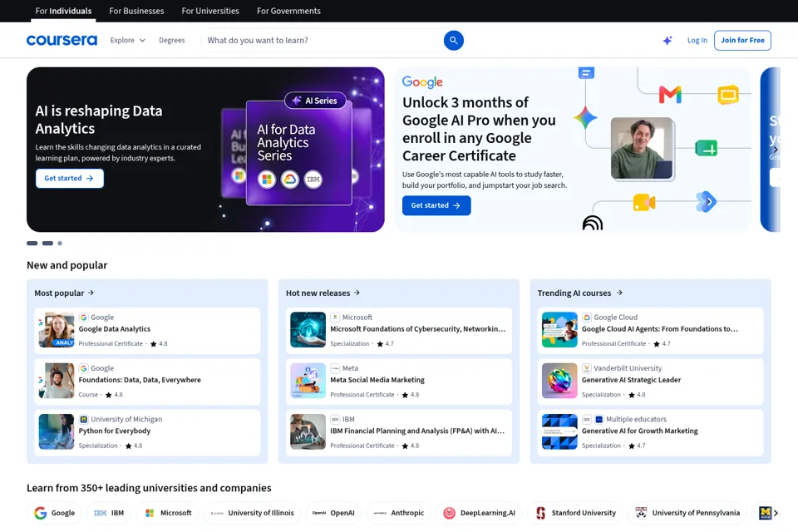
Task: Open Generative AI for Growth Marketing thumbnail
Action: pos(559,431)
